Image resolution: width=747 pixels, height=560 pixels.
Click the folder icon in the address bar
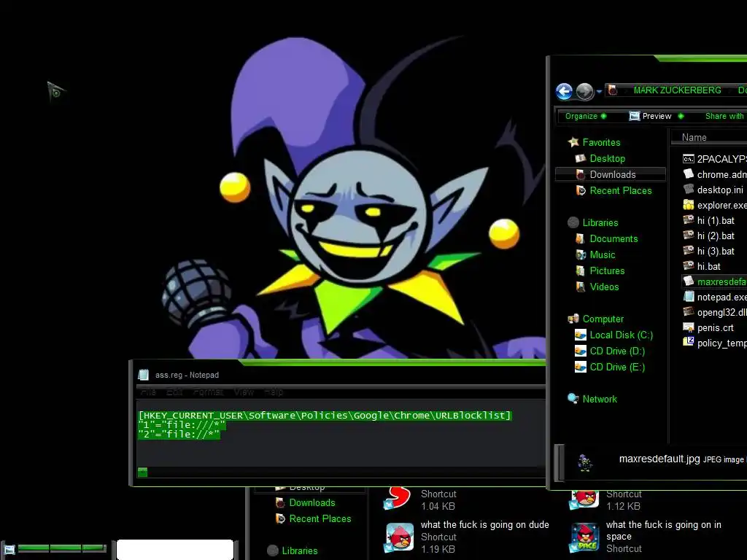[613, 90]
